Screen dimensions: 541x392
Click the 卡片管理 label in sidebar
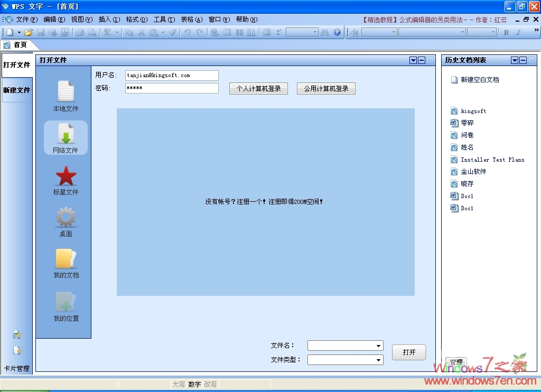[17, 368]
